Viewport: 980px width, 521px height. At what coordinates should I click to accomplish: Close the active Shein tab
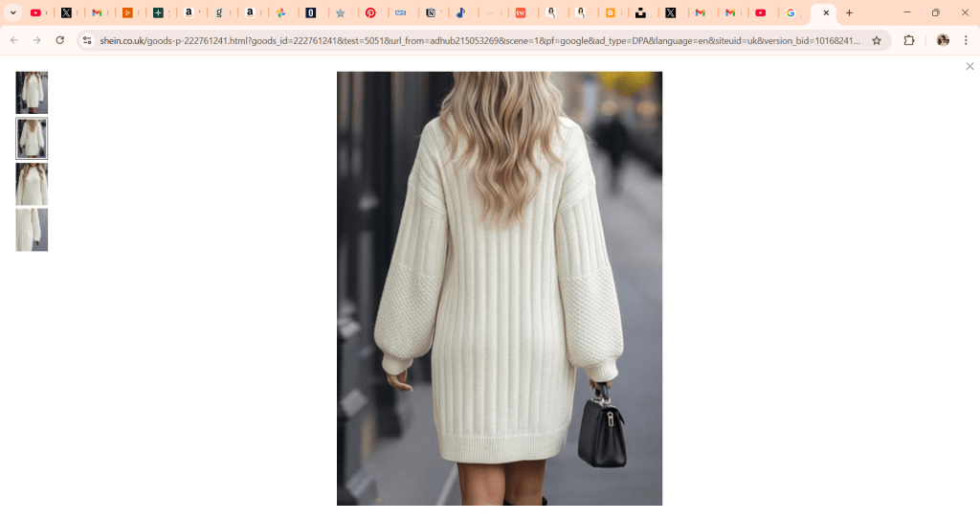tap(826, 13)
